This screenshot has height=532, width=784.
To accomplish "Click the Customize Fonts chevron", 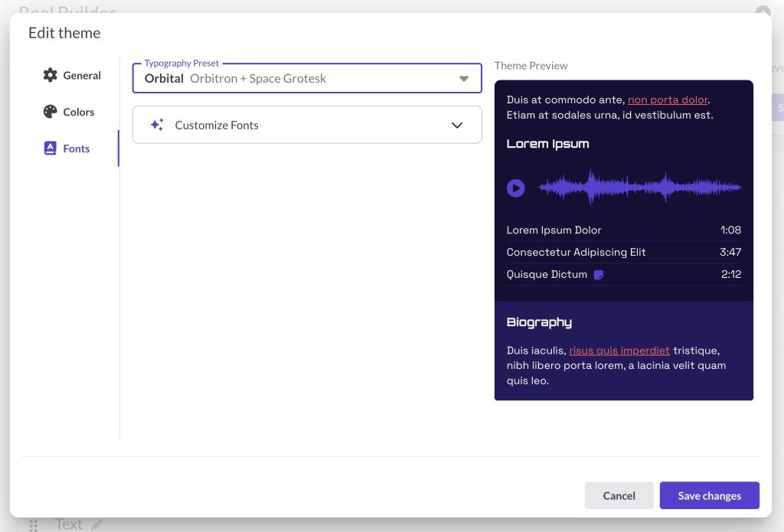I will (x=457, y=125).
